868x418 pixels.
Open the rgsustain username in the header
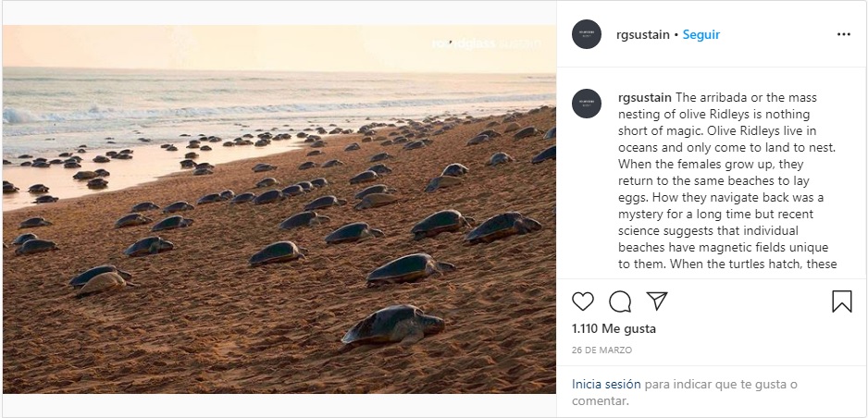(x=644, y=34)
